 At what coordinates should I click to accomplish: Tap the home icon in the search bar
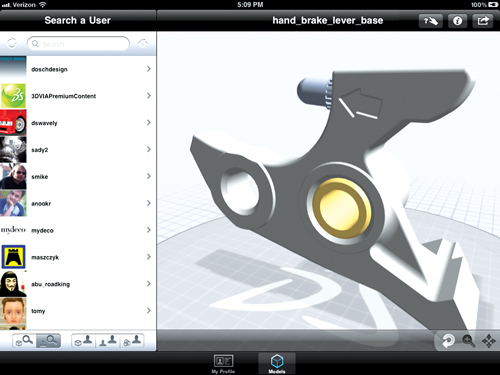pyautogui.click(x=143, y=43)
